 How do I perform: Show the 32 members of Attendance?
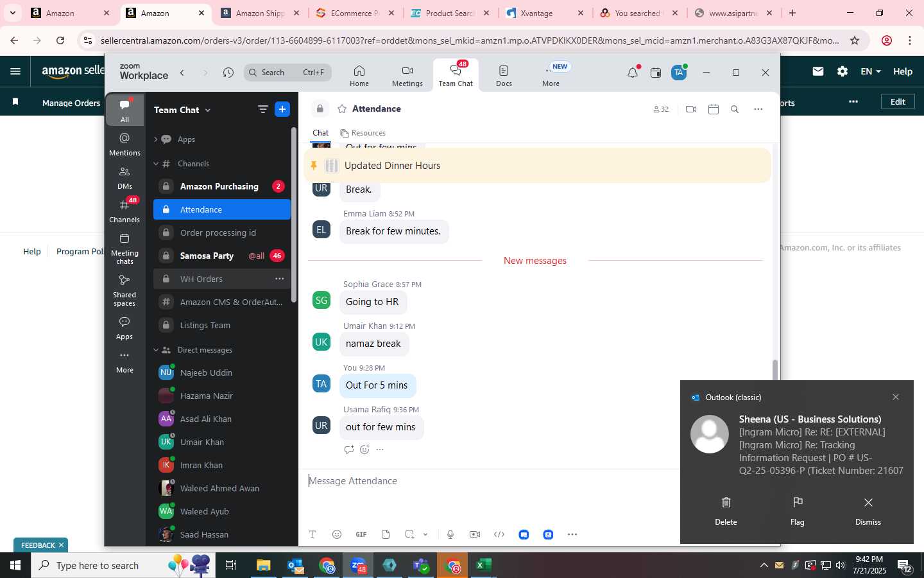[661, 109]
